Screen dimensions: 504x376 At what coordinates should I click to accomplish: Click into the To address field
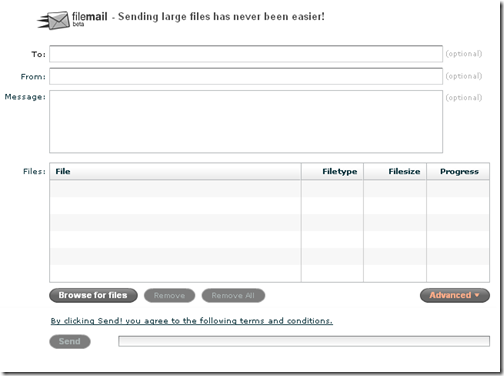(x=246, y=54)
